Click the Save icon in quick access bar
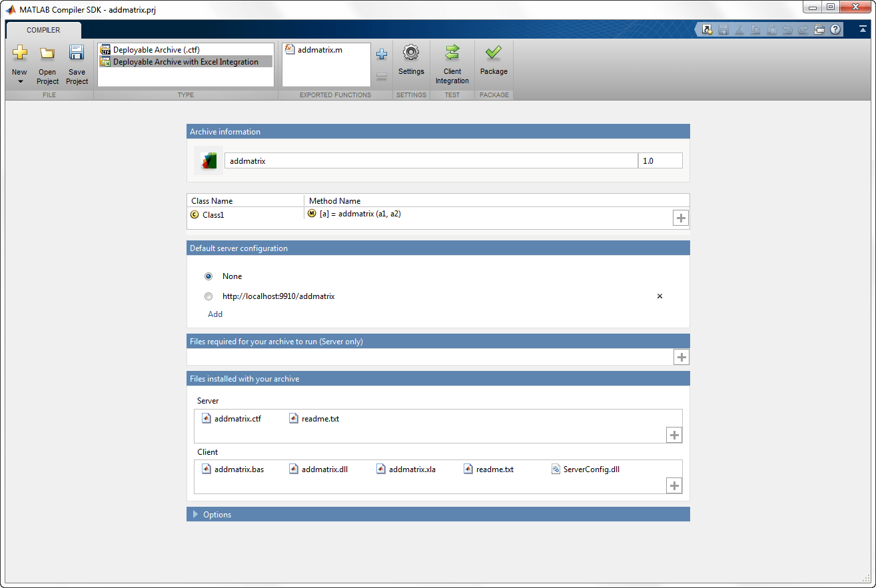This screenshot has width=876, height=588. click(x=723, y=29)
